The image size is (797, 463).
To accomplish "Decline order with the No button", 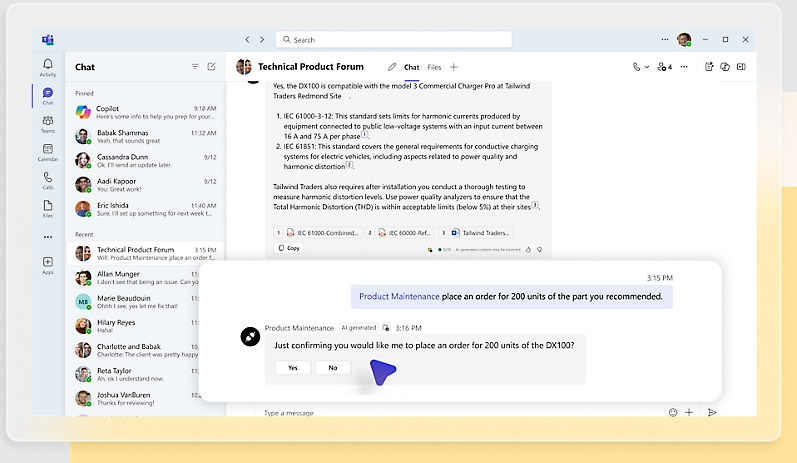I will [333, 367].
